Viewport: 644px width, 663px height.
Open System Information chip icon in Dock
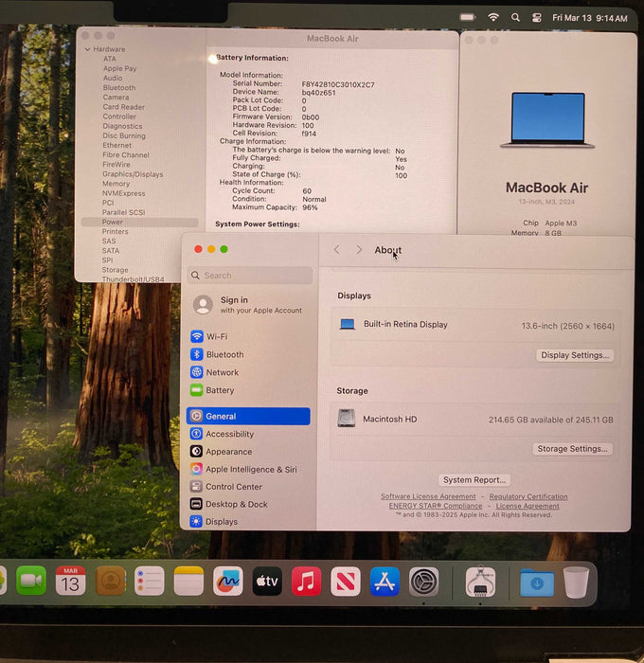tap(480, 582)
